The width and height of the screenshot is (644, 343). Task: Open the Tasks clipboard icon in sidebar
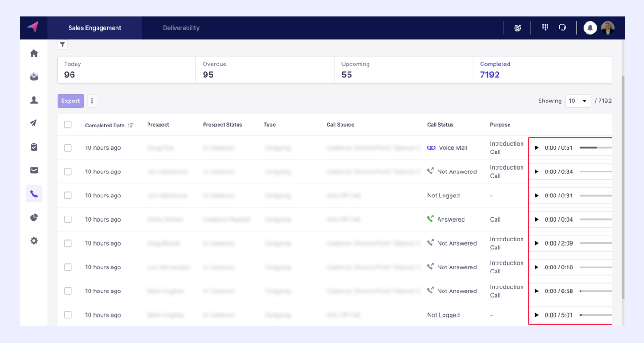[x=34, y=147]
